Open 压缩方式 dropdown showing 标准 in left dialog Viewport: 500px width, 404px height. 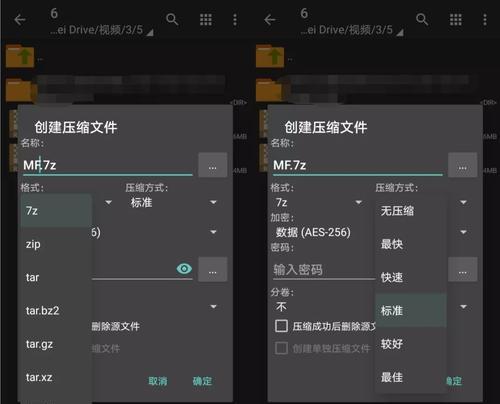point(173,202)
